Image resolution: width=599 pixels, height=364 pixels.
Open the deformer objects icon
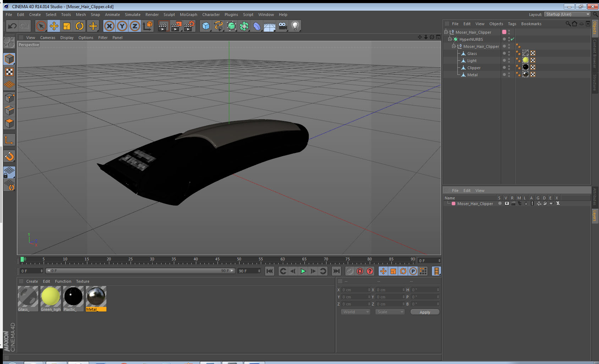pos(257,26)
